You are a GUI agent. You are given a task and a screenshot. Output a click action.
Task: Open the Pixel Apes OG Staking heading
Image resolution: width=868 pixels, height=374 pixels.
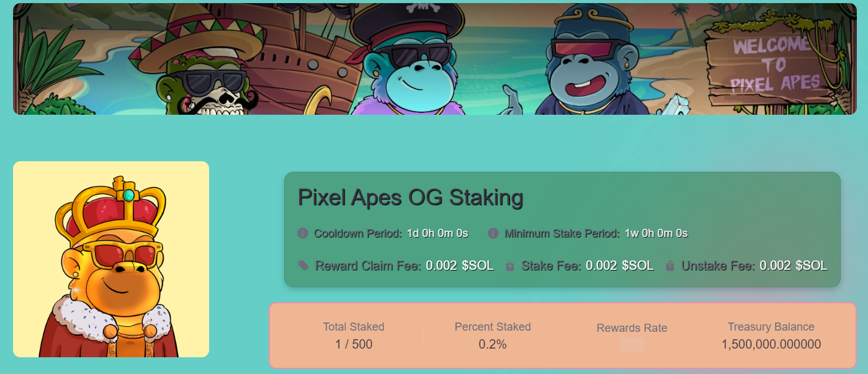(411, 197)
